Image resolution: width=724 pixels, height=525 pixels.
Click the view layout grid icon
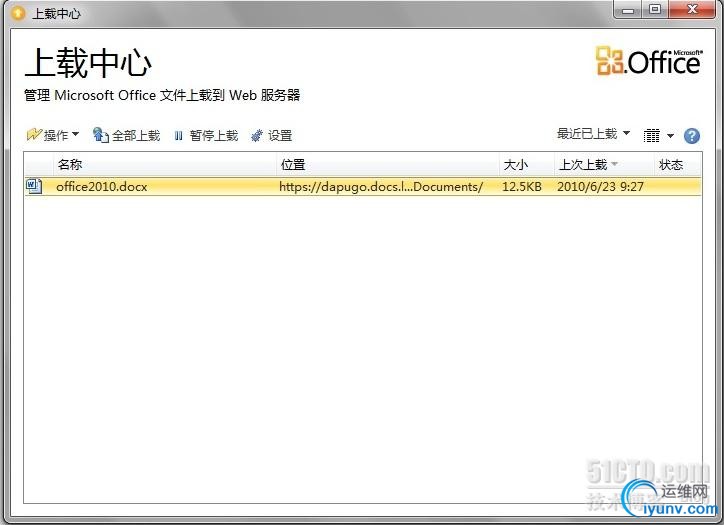(x=652, y=136)
